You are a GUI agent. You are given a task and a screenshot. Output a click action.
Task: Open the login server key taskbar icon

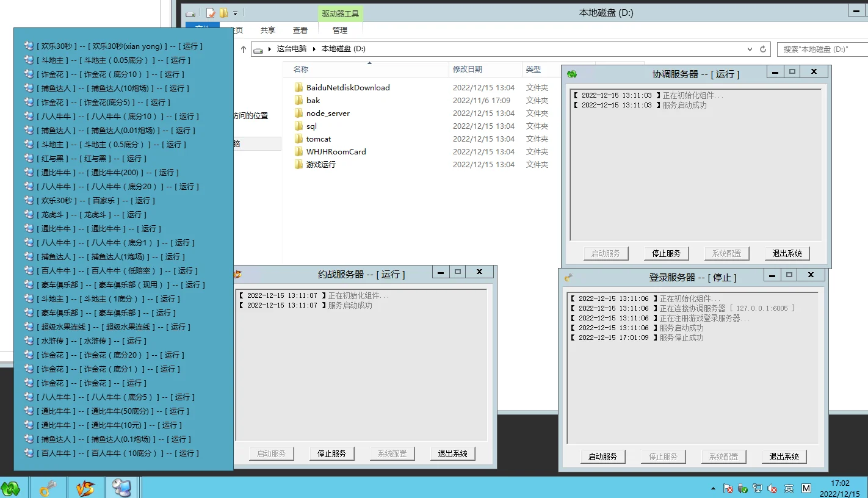pyautogui.click(x=48, y=488)
